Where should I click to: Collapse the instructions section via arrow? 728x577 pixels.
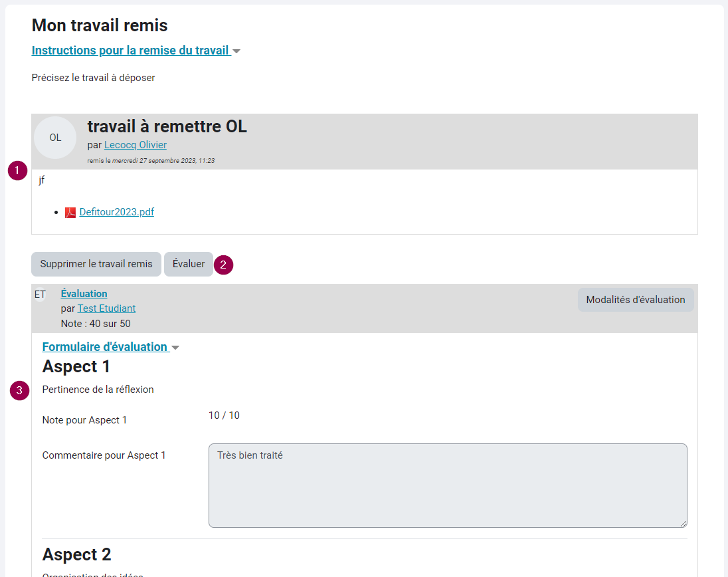point(236,51)
